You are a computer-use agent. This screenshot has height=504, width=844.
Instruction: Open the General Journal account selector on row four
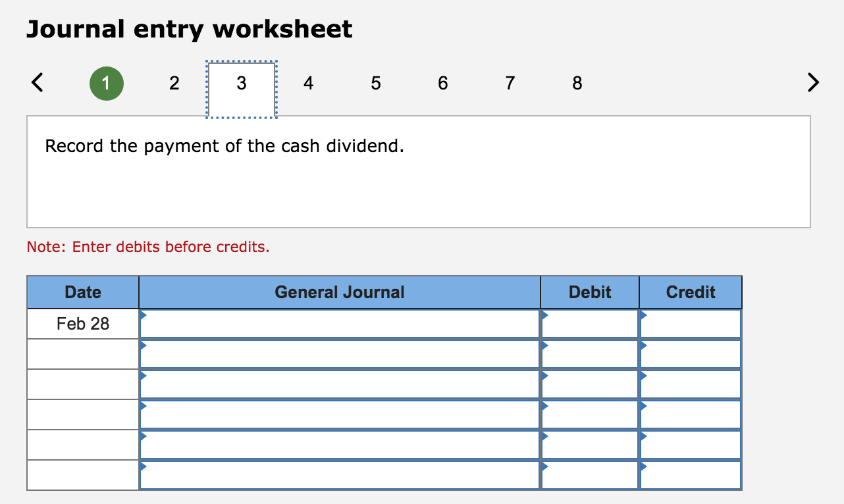point(143,405)
